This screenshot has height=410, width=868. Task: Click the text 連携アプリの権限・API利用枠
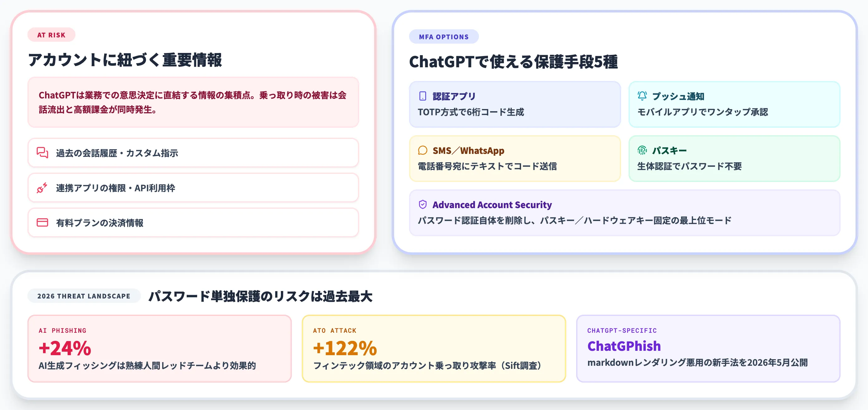116,188
